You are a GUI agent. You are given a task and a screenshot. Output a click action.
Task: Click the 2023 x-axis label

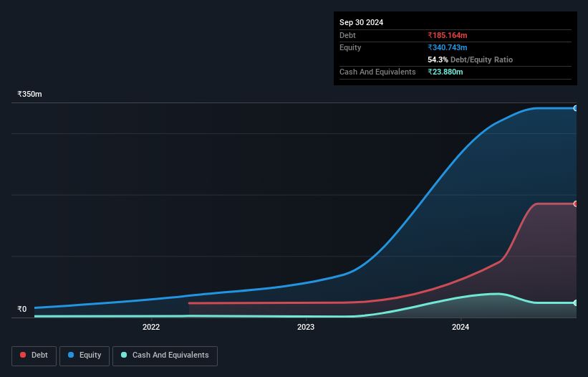[306, 327]
